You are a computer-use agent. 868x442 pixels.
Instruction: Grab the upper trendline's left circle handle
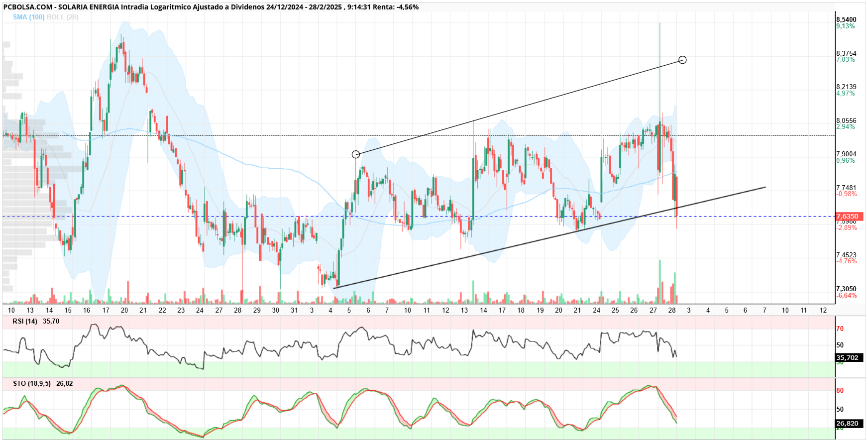point(355,154)
